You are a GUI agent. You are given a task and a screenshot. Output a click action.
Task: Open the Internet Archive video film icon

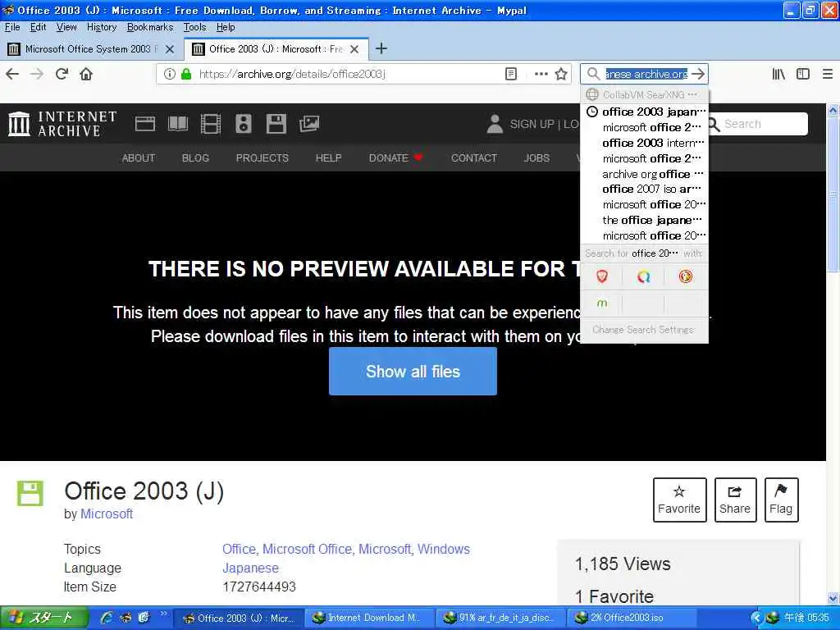(x=211, y=124)
